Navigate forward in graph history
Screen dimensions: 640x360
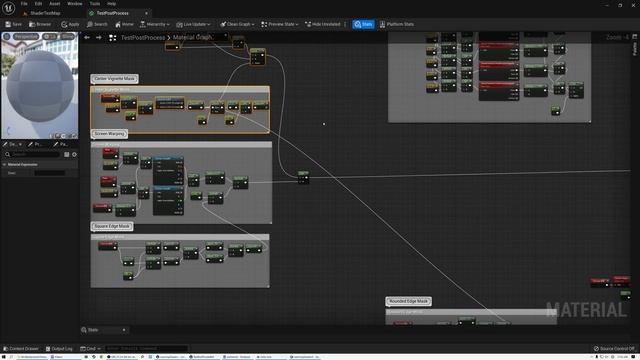pos(98,38)
